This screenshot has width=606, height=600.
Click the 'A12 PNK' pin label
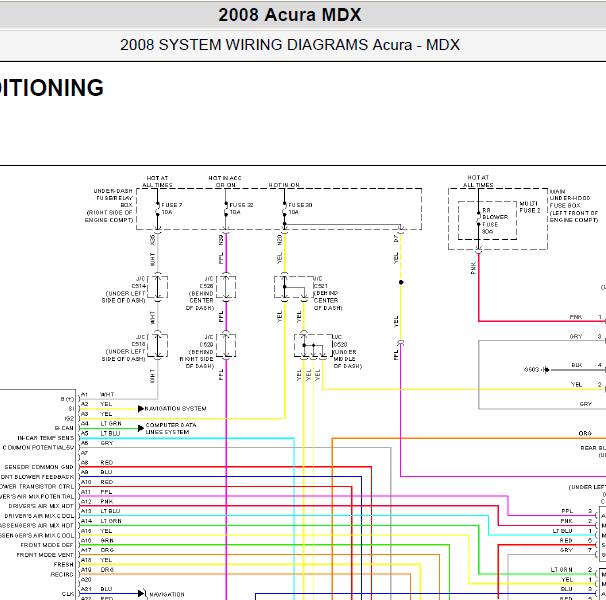97,501
